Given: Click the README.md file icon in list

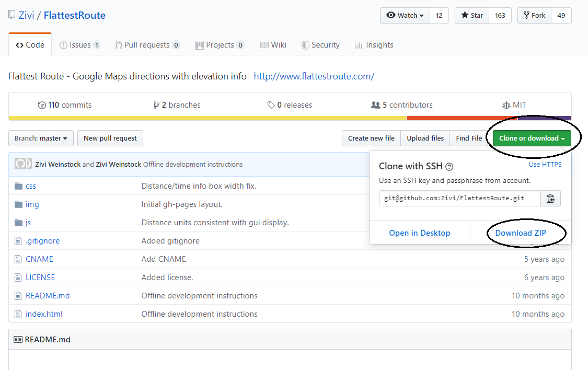Looking at the screenshot, I should pos(18,296).
